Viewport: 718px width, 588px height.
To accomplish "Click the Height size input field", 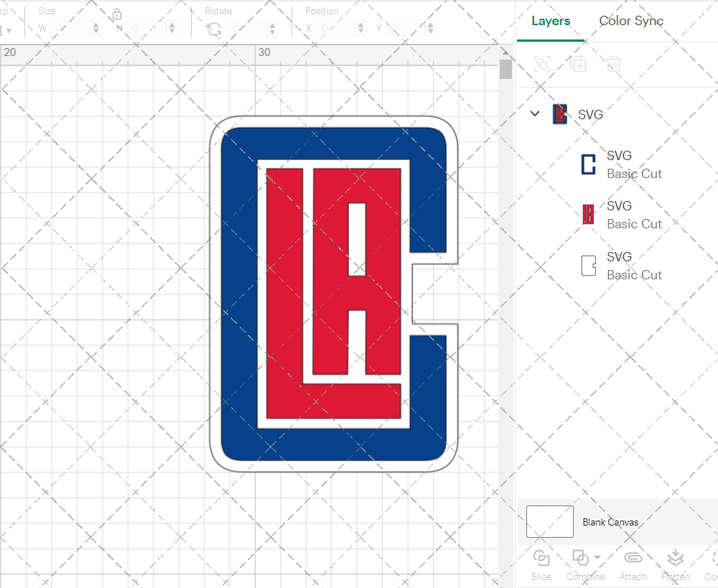I will click(147, 29).
